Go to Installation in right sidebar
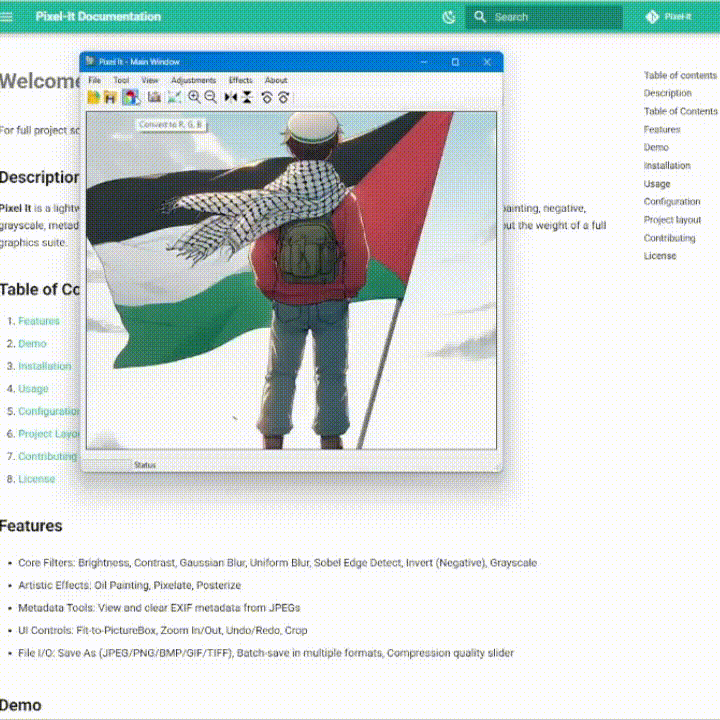 667,166
